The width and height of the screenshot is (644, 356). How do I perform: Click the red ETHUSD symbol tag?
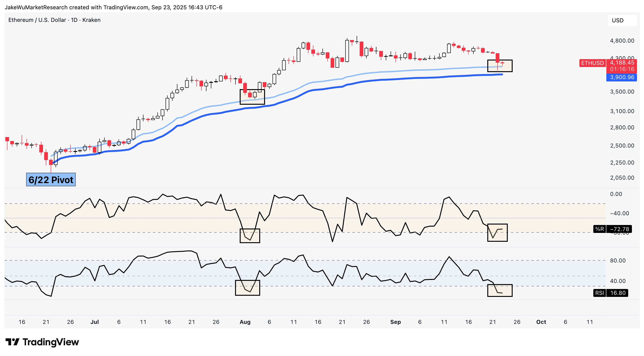pyautogui.click(x=592, y=63)
